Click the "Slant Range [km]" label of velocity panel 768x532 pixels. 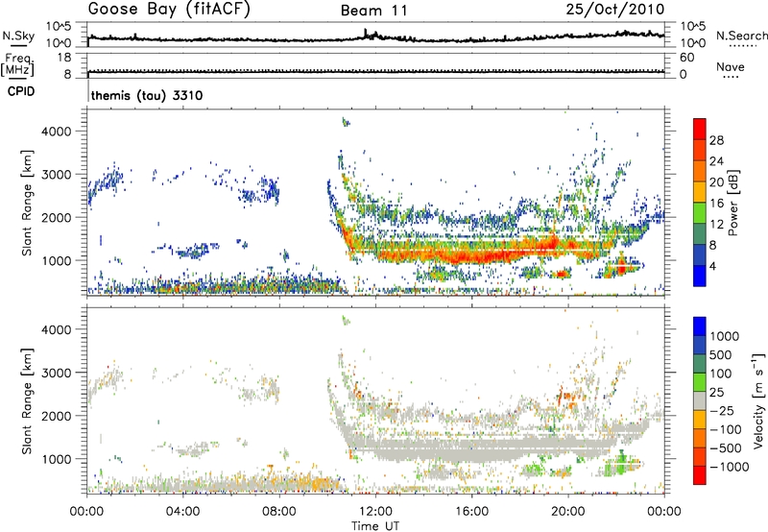click(27, 401)
